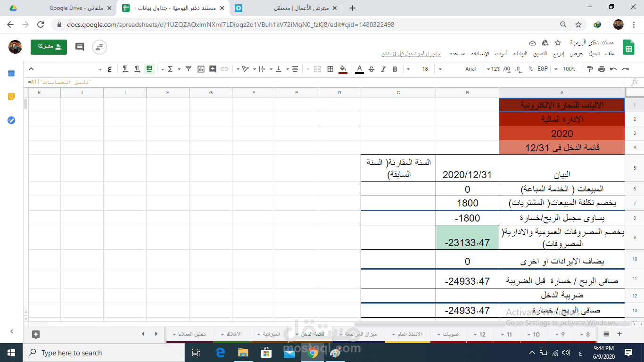
Task: Increase decimal places in toolbar
Action: [507, 69]
